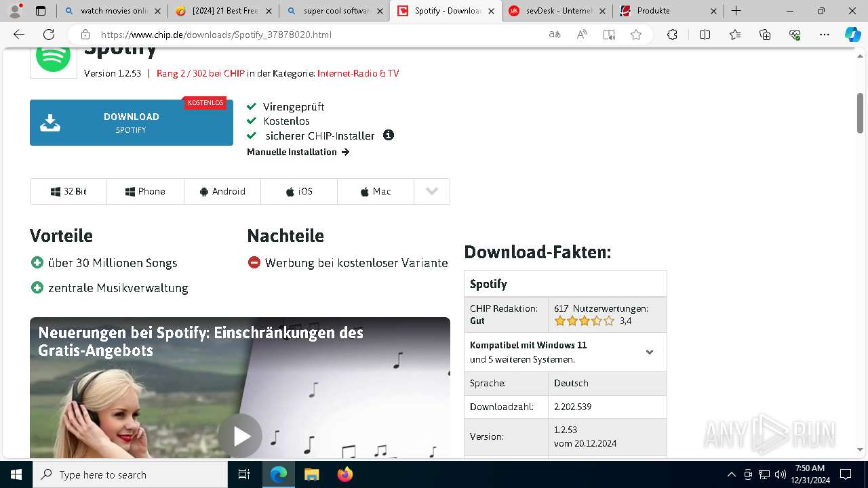Click the video title Neuerungen bei Spotify
The image size is (868, 488).
click(x=201, y=342)
